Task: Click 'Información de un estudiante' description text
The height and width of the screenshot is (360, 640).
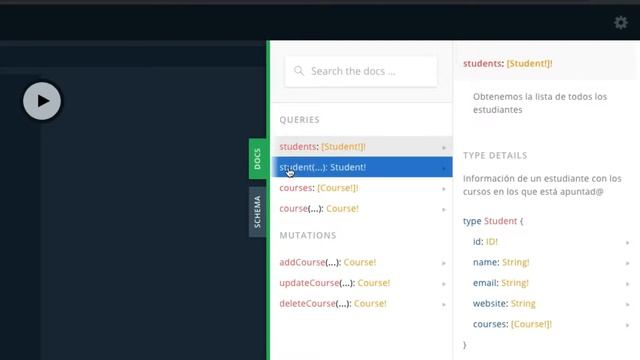Action: (542, 185)
